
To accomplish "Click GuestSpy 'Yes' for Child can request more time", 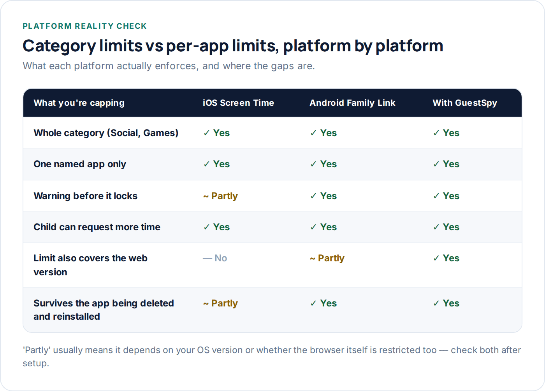I will (x=446, y=227).
